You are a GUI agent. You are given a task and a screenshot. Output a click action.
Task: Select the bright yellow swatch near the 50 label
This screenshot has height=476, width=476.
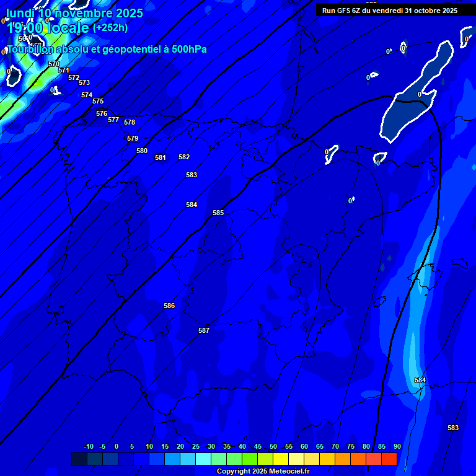click(281, 459)
